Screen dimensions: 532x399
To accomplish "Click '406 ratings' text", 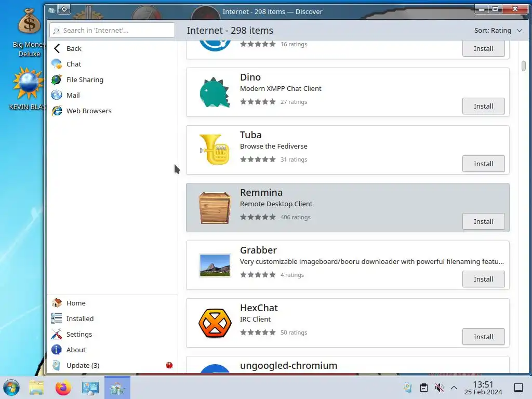I will click(295, 217).
